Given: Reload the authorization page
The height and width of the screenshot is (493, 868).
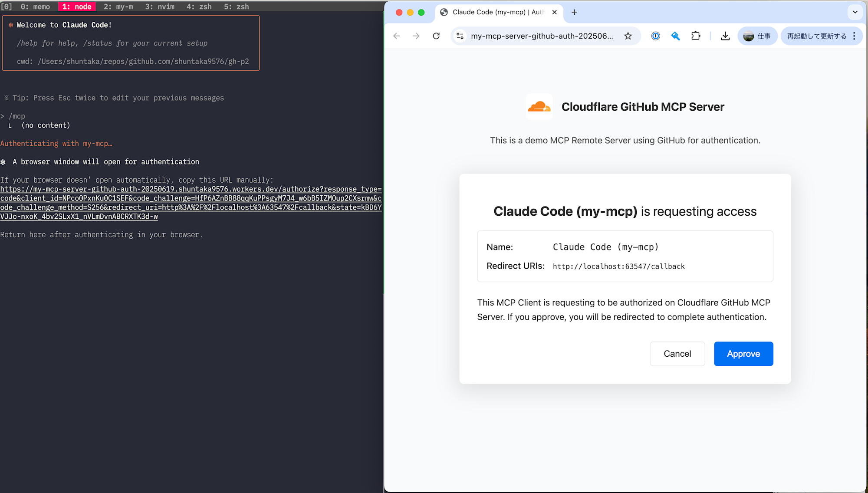Looking at the screenshot, I should (x=436, y=36).
